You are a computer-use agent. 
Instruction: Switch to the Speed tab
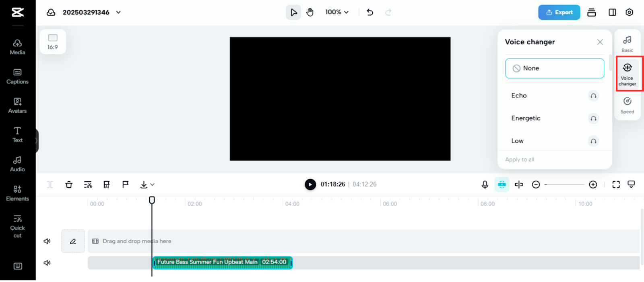[627, 106]
